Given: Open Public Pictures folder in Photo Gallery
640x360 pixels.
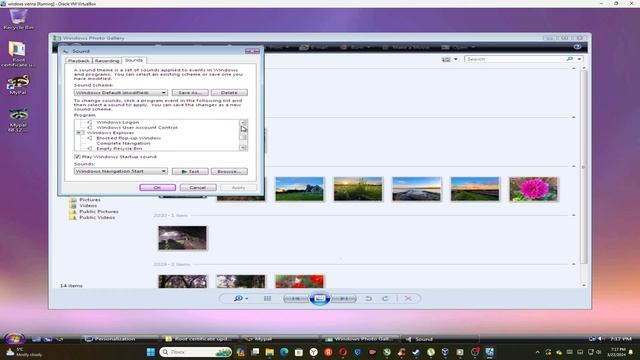Looking at the screenshot, I should coord(99,211).
